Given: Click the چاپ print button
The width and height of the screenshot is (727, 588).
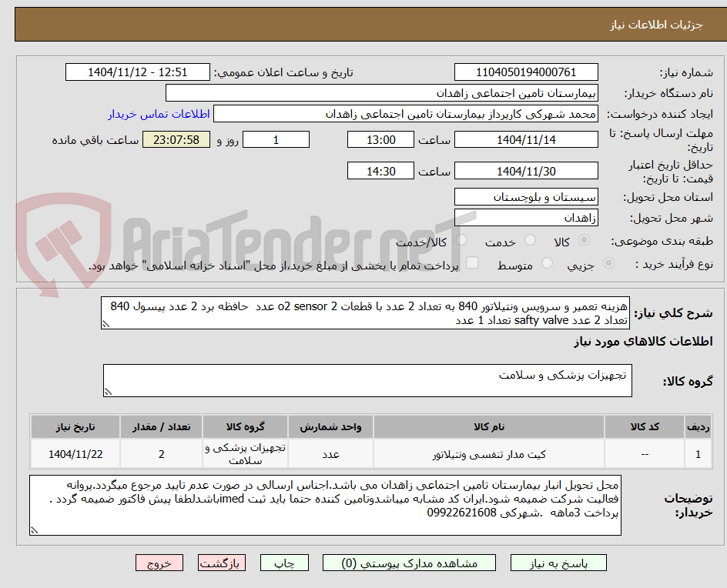Looking at the screenshot, I should (284, 563).
